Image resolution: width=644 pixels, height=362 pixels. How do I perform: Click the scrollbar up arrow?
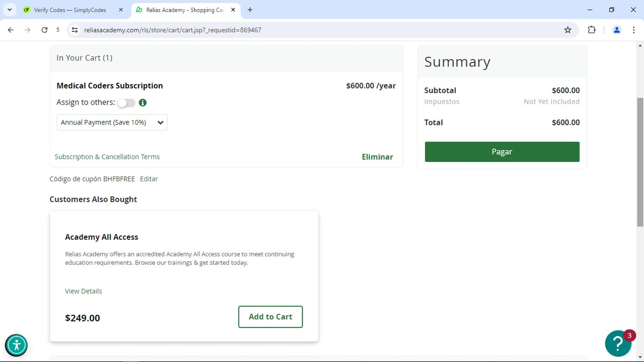point(640,46)
